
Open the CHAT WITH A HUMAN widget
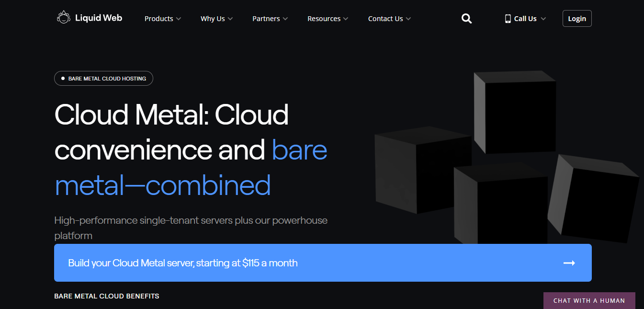click(589, 300)
